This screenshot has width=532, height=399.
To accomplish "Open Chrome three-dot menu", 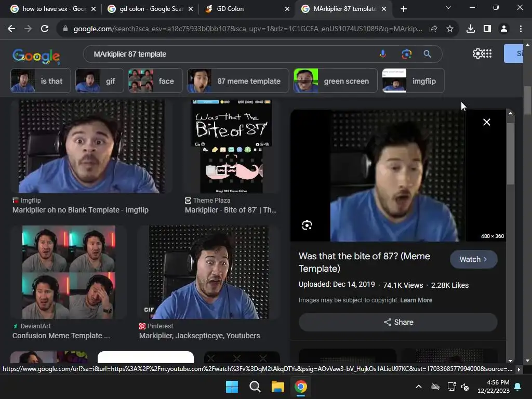I will click(x=521, y=29).
